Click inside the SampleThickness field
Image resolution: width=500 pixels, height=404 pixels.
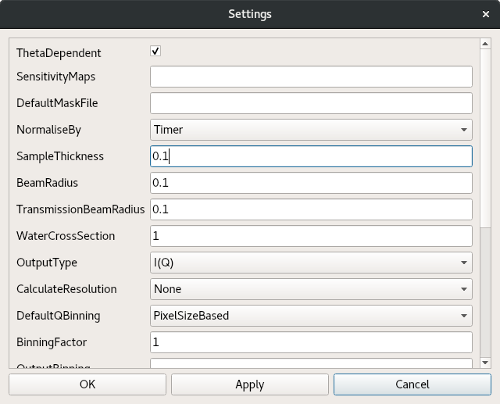coord(311,156)
